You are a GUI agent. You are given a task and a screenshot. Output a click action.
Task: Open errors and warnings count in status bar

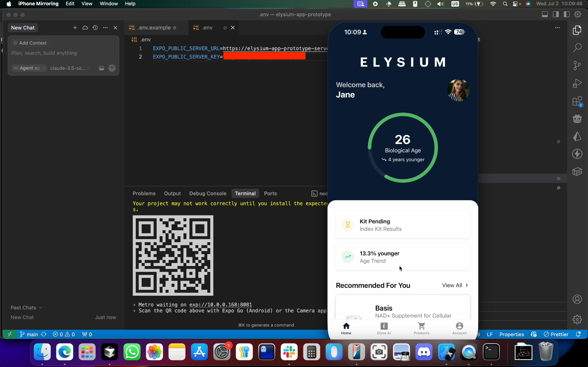point(64,334)
